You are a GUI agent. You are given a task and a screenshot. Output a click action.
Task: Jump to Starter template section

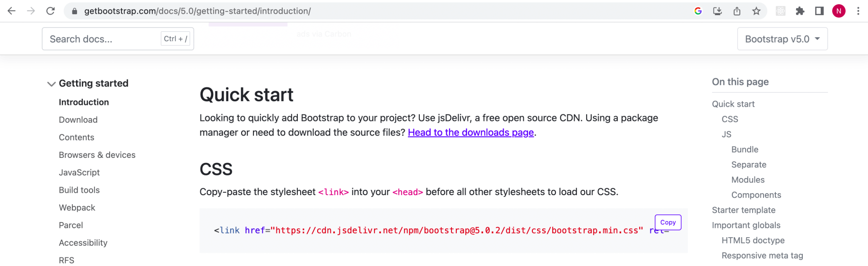744,210
